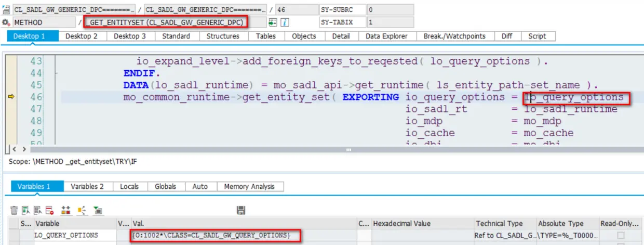This screenshot has height=245, width=644.
Task: Click the SY-TABIX value field showing 1
Action: (x=391, y=22)
